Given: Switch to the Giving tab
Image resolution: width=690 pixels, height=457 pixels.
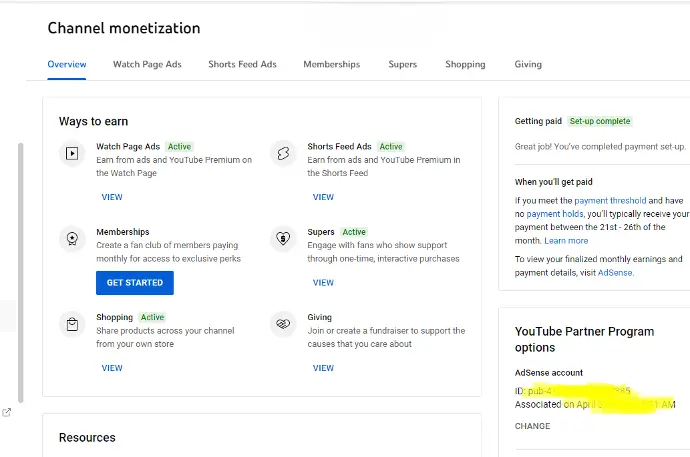Looking at the screenshot, I should [x=528, y=64].
